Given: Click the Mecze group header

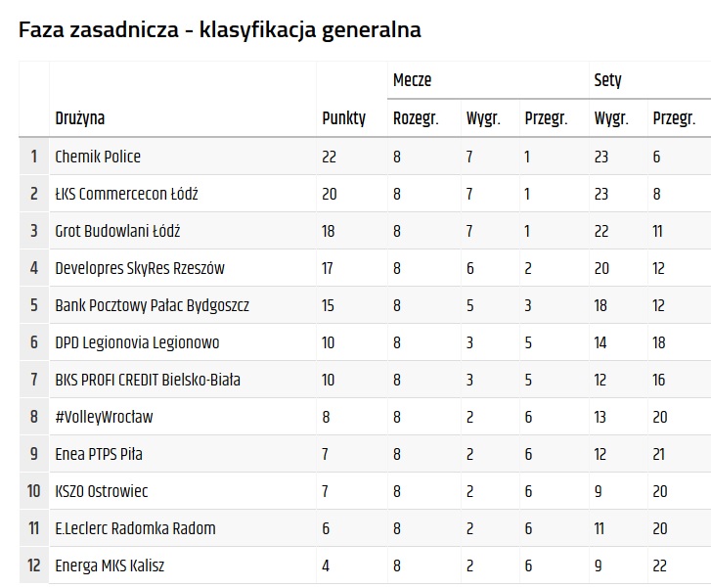Looking at the screenshot, I should [412, 80].
